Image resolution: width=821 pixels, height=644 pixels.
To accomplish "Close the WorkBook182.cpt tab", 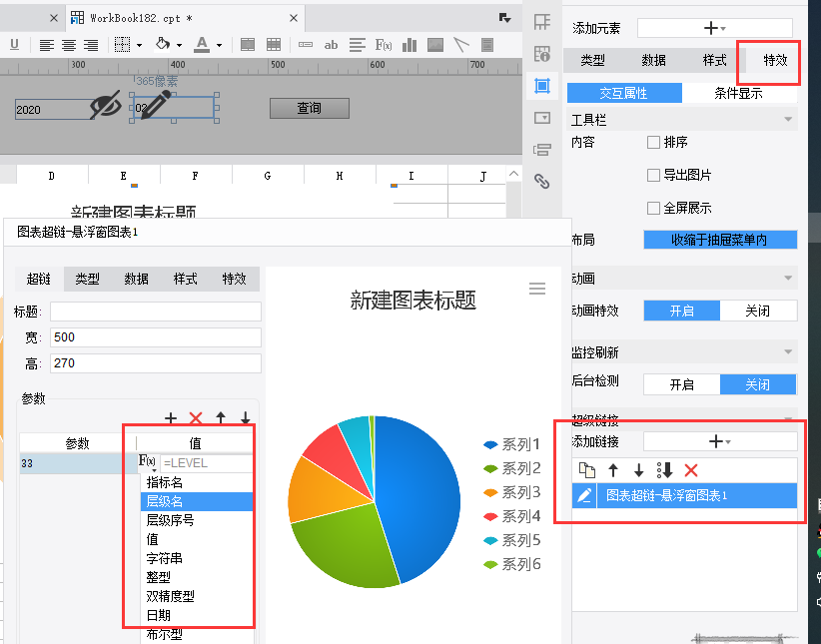I will 294,18.
